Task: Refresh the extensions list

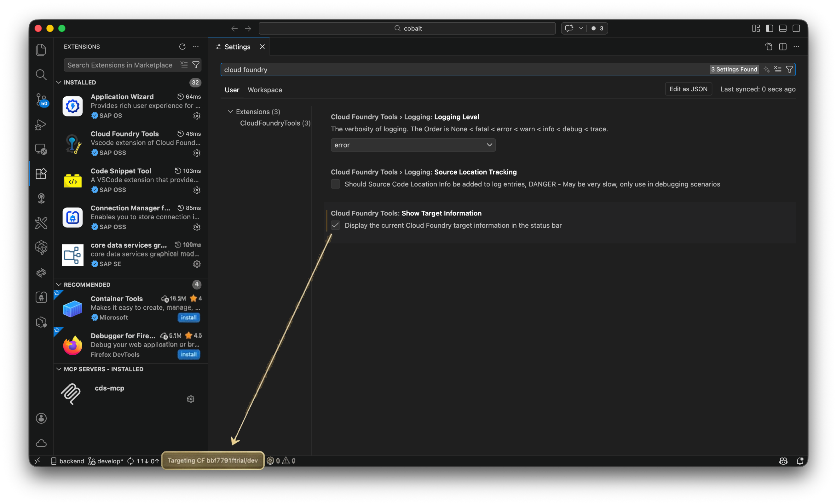Action: coord(182,47)
